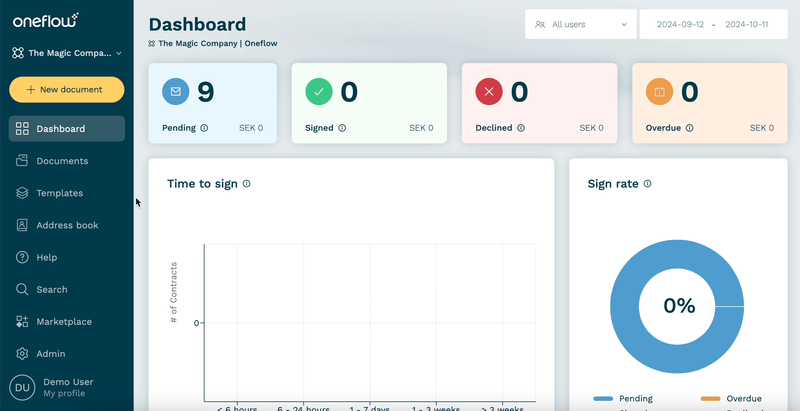Viewport: 800px width, 411px height.
Task: Click the Overdue count 0
Action: click(690, 92)
